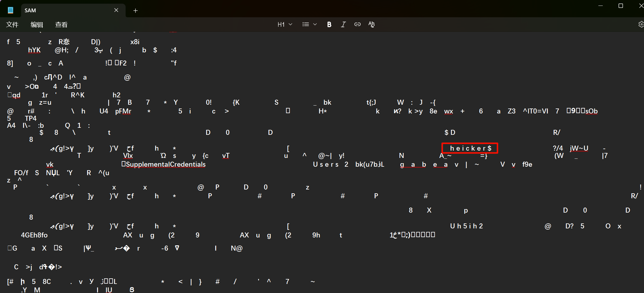Expand the H1 heading dropdown
This screenshot has width=644, height=293.
click(x=285, y=25)
